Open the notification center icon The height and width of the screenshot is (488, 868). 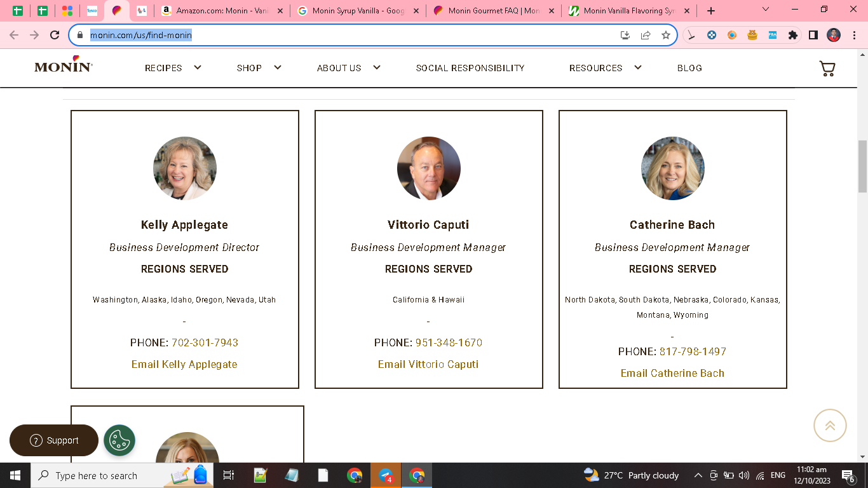847,475
